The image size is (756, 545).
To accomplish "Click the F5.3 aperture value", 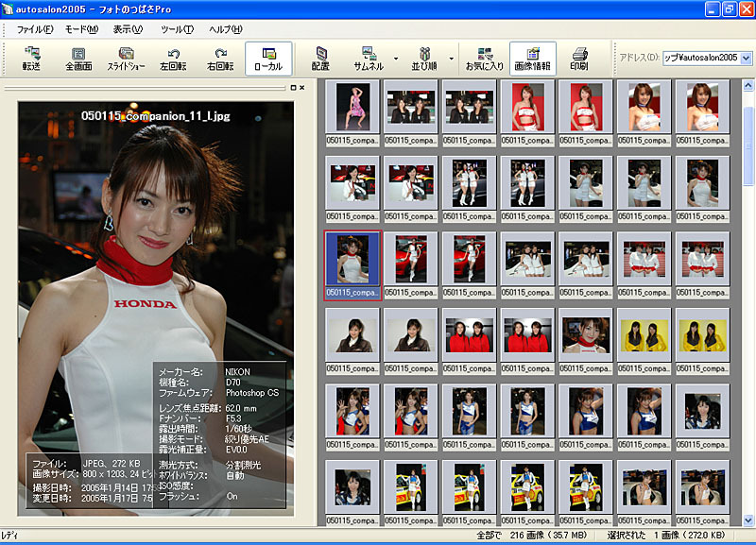I will pyautogui.click(x=233, y=418).
